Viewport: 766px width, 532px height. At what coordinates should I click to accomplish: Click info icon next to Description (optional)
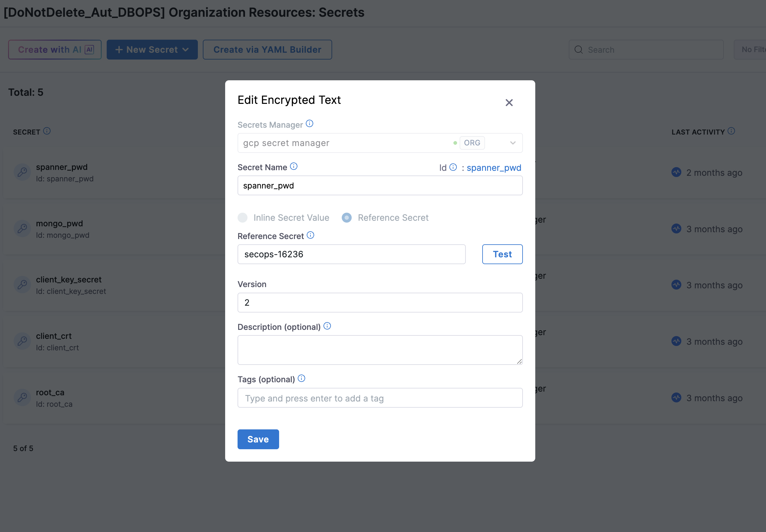coord(327,326)
